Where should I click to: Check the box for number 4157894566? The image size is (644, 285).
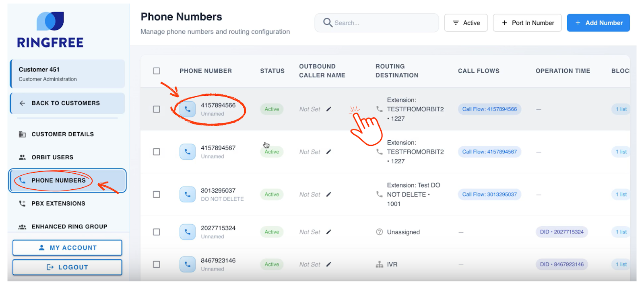(157, 109)
